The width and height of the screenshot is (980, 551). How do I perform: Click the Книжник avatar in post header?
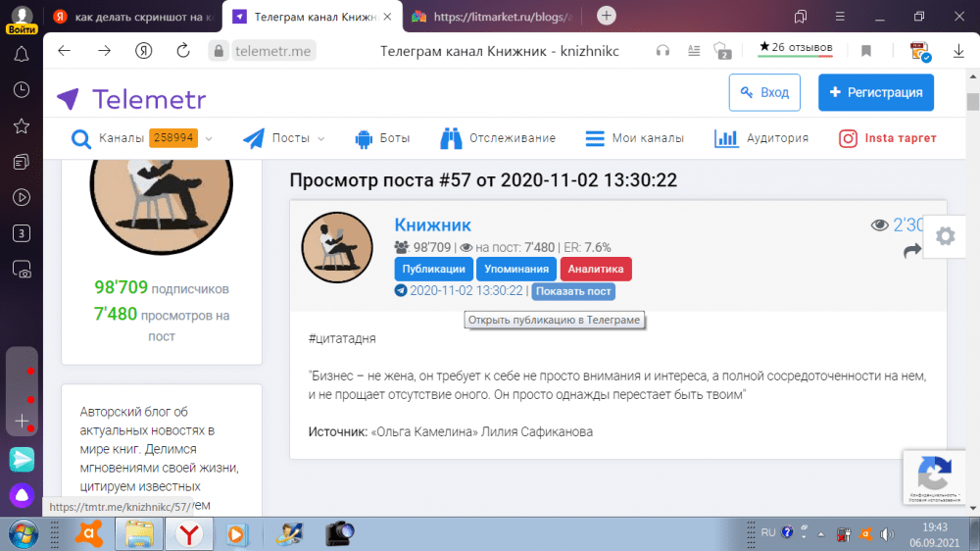click(x=337, y=248)
